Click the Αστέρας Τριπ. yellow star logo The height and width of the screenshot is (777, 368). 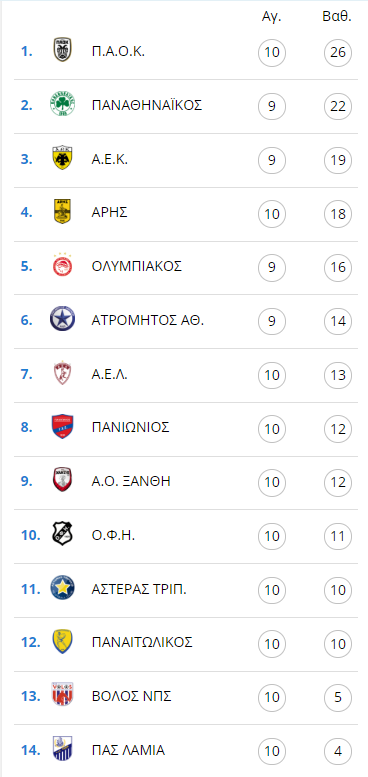[63, 589]
